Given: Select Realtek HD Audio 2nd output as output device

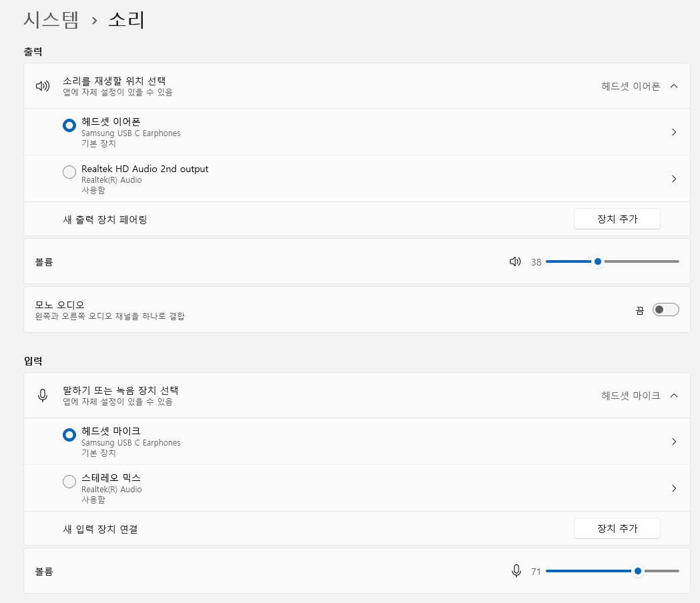Looking at the screenshot, I should (x=69, y=171).
